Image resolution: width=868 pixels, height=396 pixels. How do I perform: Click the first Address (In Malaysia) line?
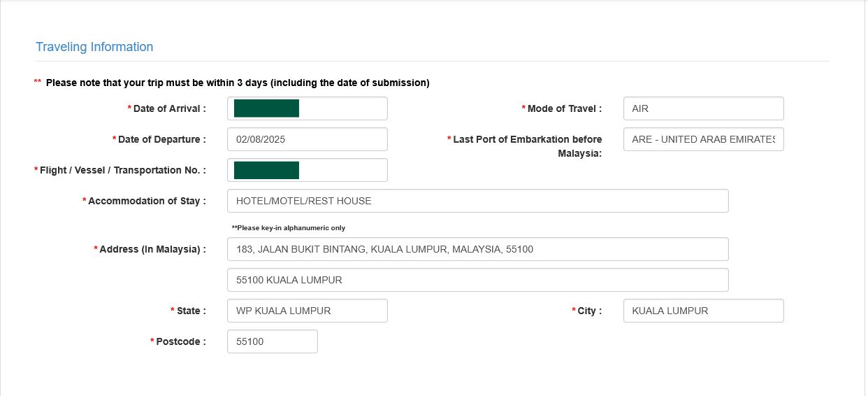(477, 249)
